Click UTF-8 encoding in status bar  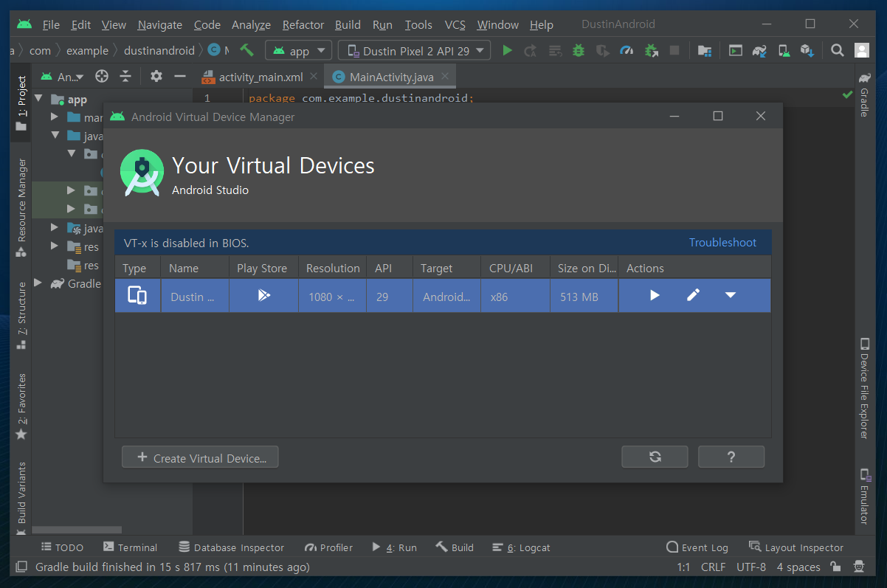tap(751, 567)
